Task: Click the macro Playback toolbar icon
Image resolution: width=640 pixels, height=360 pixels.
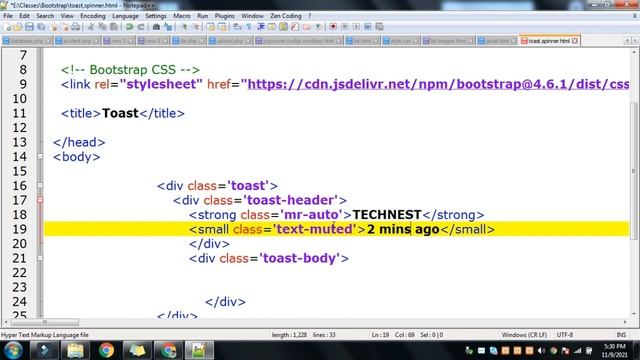Action: [x=356, y=27]
